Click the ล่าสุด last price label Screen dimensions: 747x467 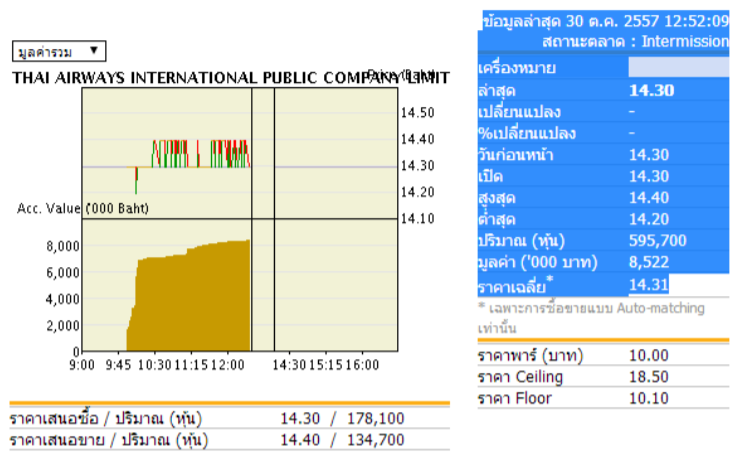497,91
